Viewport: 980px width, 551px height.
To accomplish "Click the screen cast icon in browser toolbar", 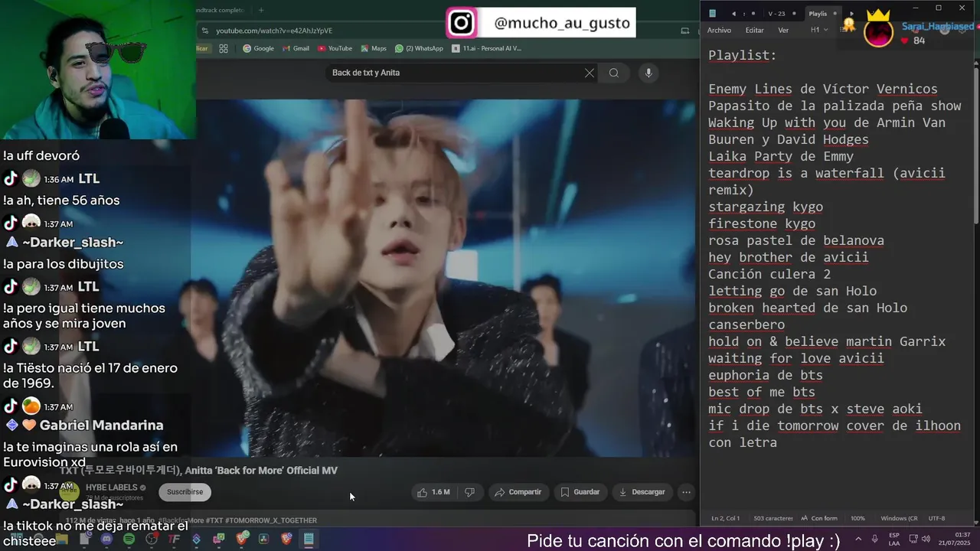I will [x=685, y=31].
